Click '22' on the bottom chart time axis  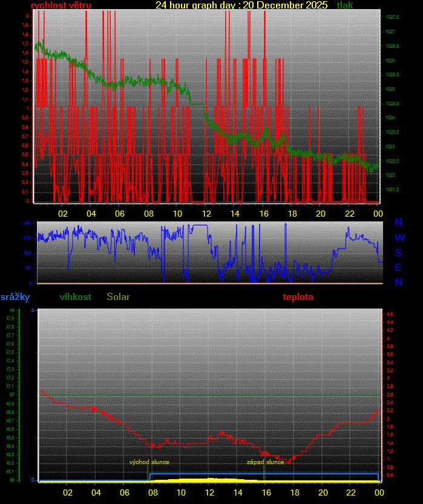pos(351,493)
